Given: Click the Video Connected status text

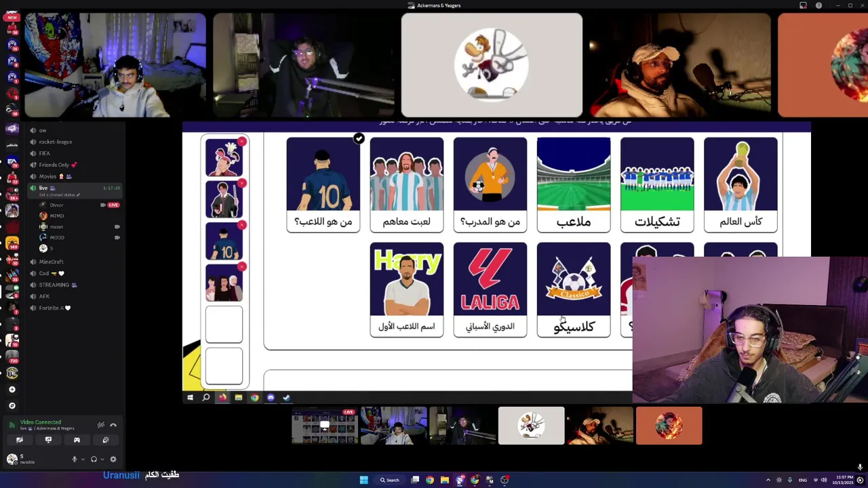Looking at the screenshot, I should (41, 422).
